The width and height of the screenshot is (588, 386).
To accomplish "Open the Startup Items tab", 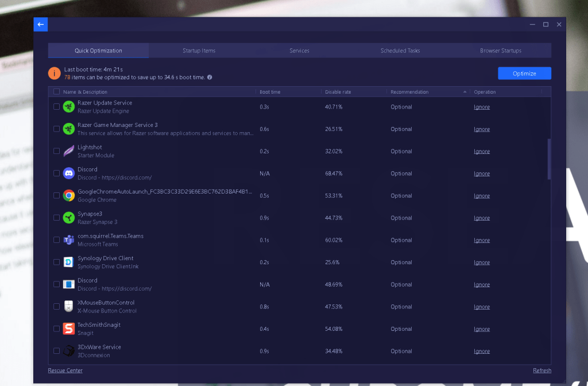I will [x=199, y=51].
